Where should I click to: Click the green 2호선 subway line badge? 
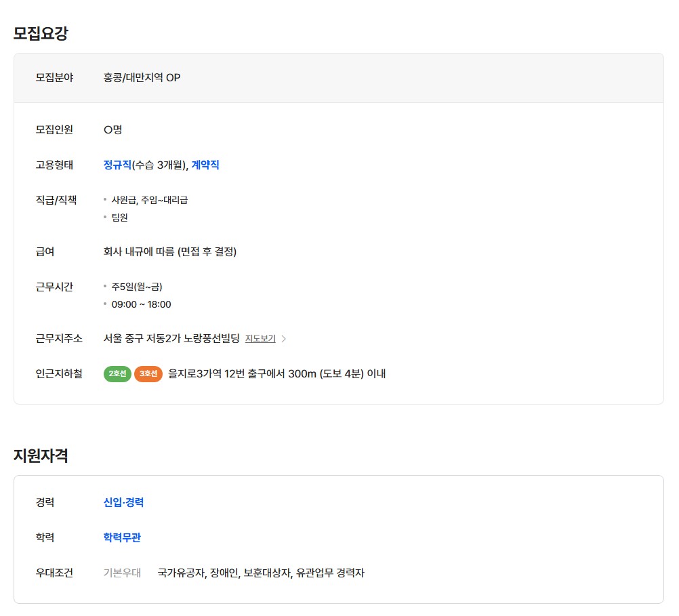(117, 373)
